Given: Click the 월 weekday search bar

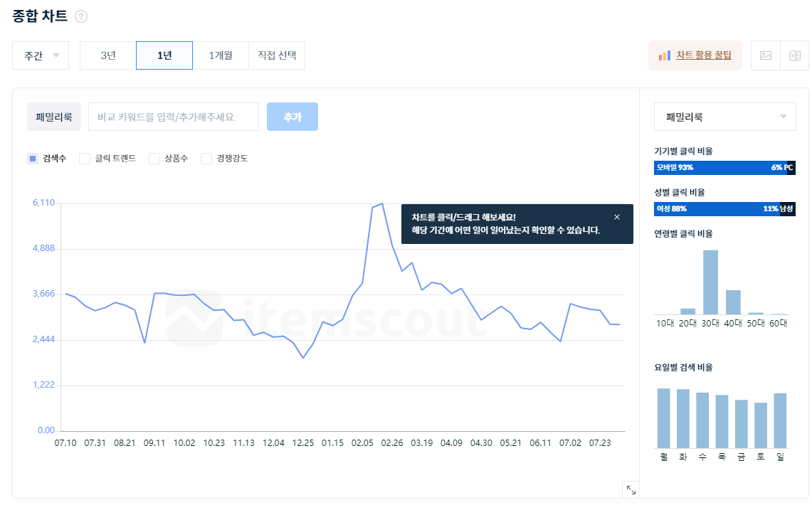Looking at the screenshot, I should click(x=663, y=418).
